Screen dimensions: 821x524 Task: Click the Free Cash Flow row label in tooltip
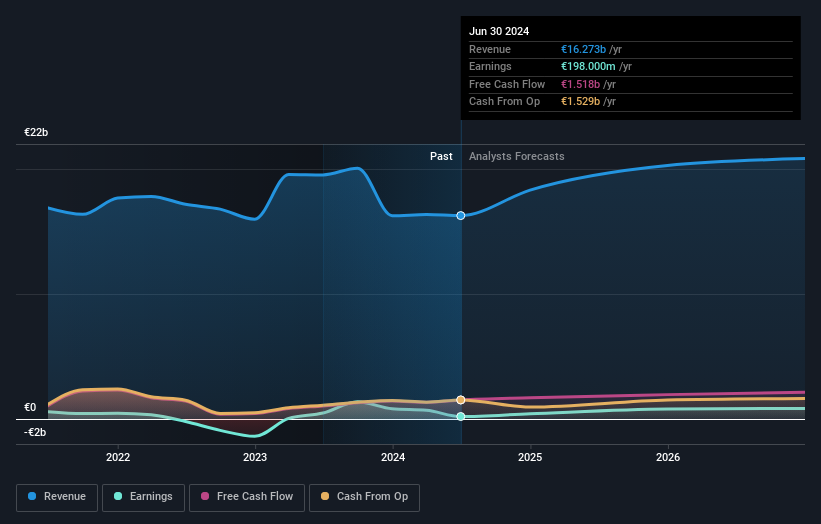click(x=507, y=84)
